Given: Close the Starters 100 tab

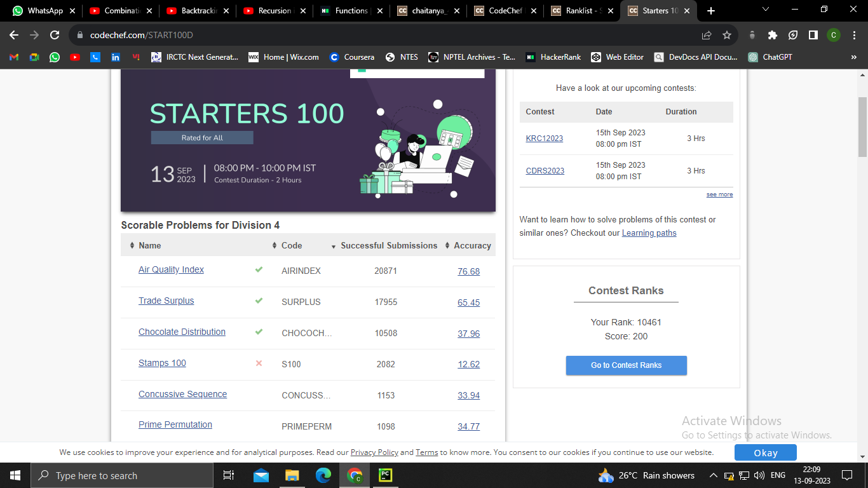Looking at the screenshot, I should click(687, 11).
